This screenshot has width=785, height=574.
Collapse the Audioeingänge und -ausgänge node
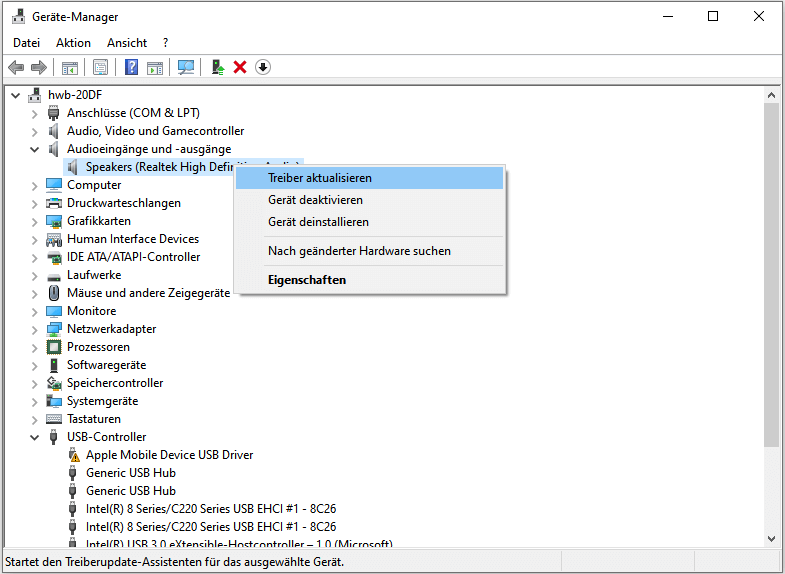pos(35,149)
